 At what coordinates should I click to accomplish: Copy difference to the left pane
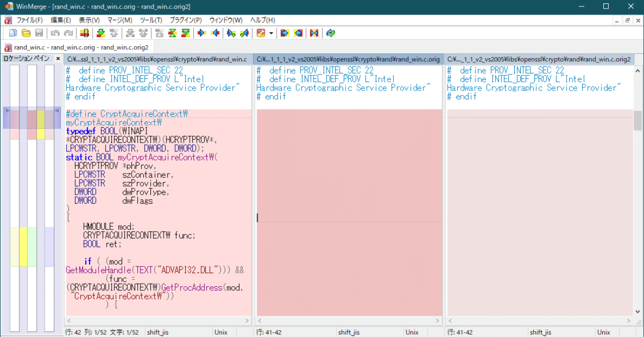point(215,33)
